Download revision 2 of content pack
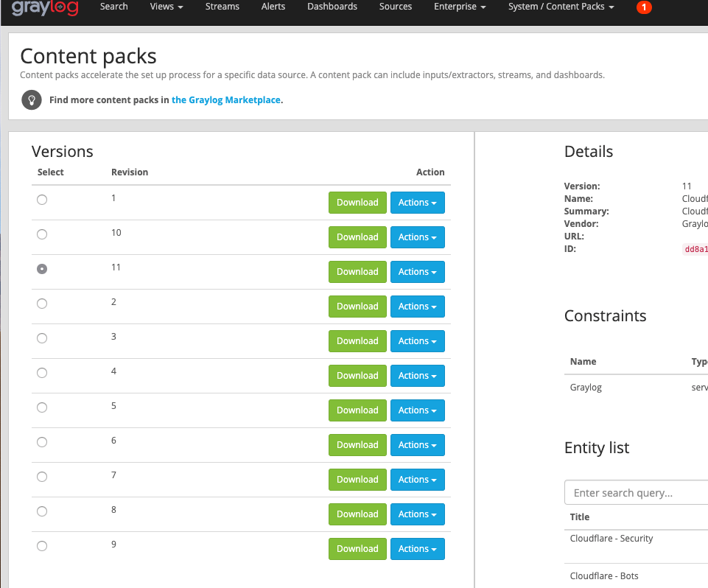 point(357,307)
